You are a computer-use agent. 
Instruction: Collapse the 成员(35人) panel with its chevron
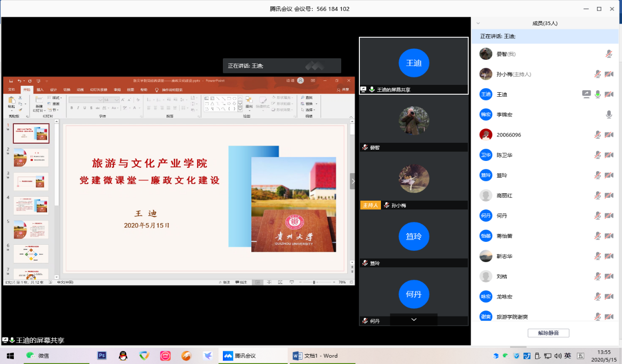point(478,23)
